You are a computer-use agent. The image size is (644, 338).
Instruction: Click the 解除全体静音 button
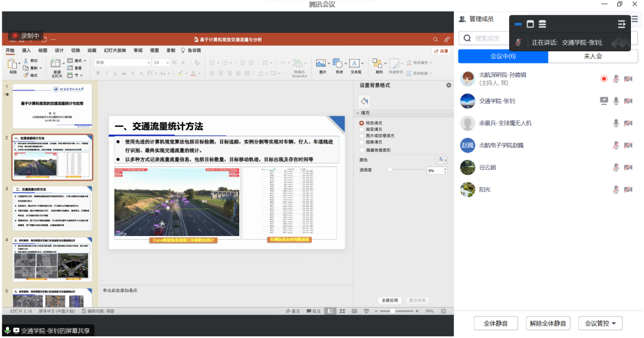coord(549,324)
